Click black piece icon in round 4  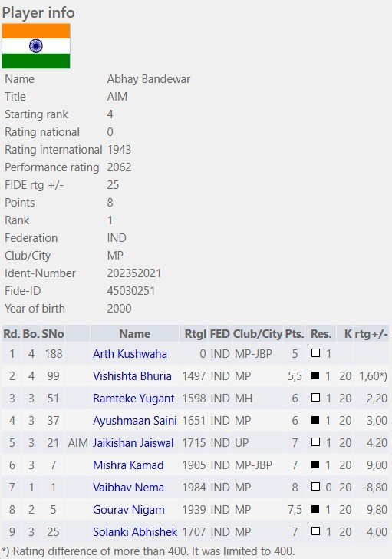315,420
